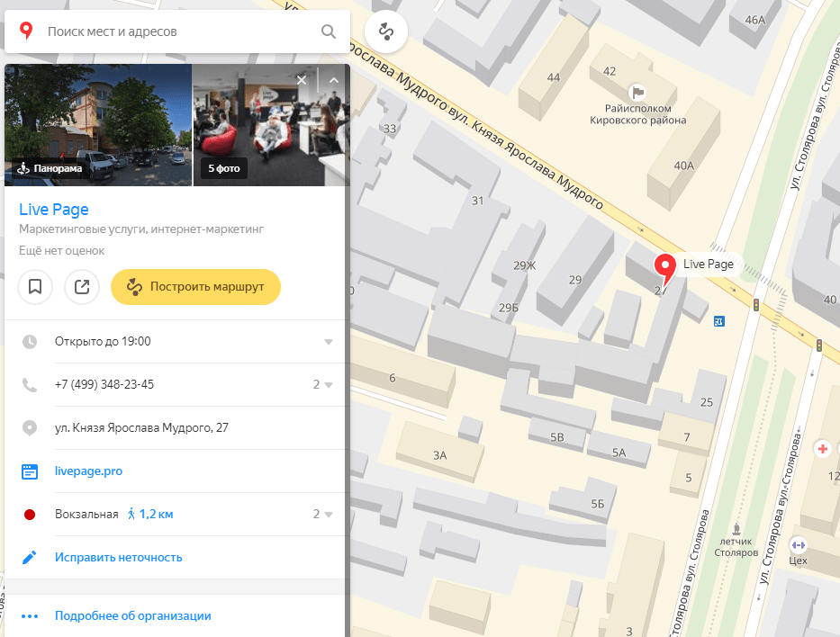Click the Построить маршрут button
The height and width of the screenshot is (637, 840).
[195, 287]
